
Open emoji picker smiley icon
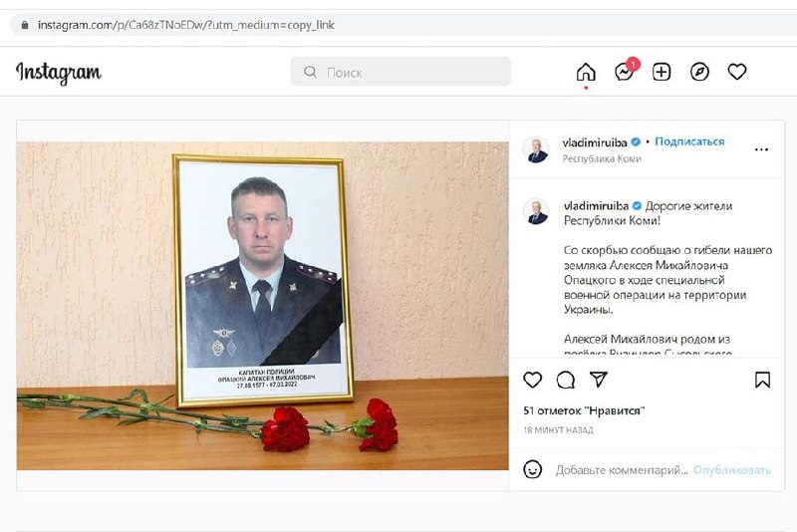coord(532,469)
